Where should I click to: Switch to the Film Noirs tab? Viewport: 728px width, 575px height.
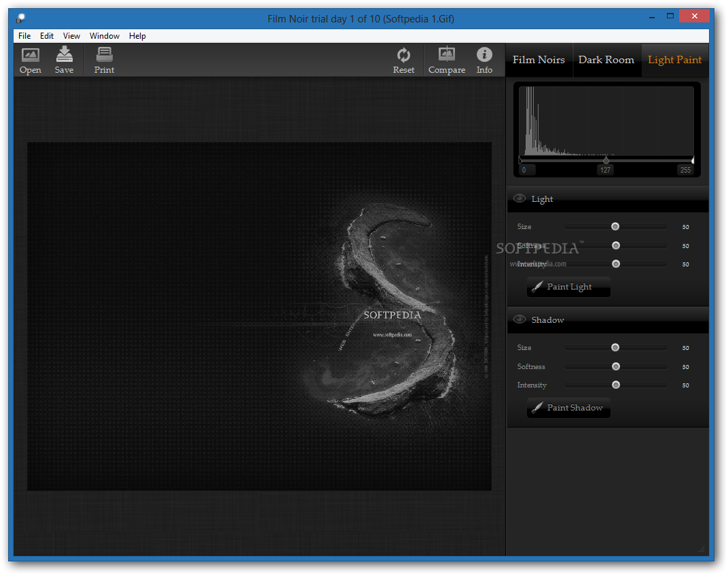pos(539,60)
